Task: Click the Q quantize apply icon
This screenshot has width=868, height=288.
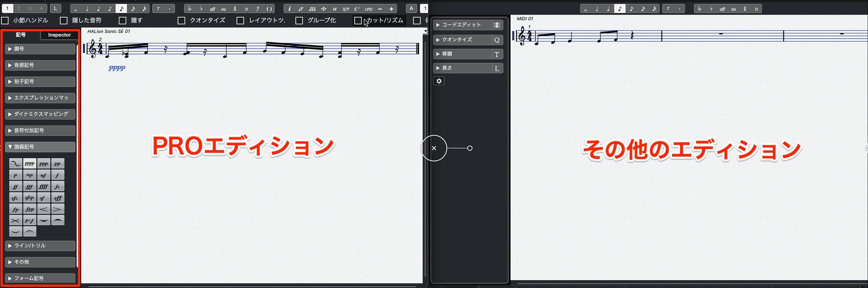Action: 497,40
